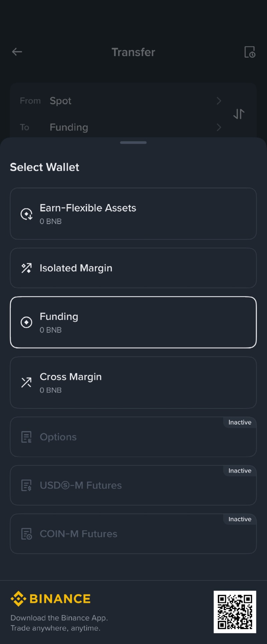The height and width of the screenshot is (644, 267).
Task: Click the bottom sheet drag handle
Action: point(133,143)
